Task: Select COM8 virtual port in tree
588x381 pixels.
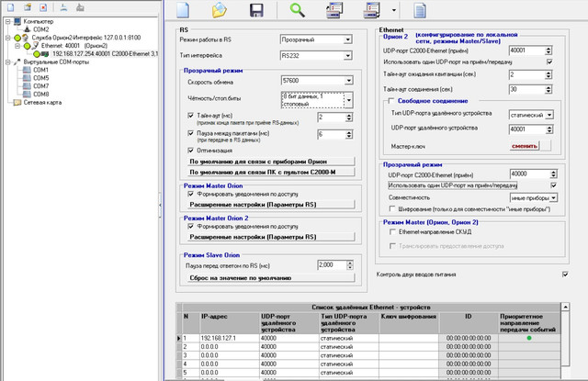Action: (40, 94)
